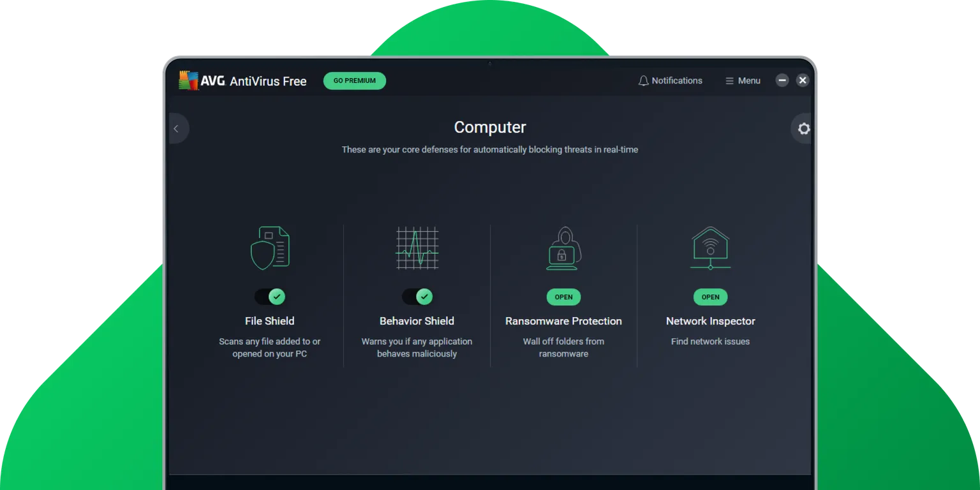
Task: Toggle File Shield protection off
Action: pos(270,296)
